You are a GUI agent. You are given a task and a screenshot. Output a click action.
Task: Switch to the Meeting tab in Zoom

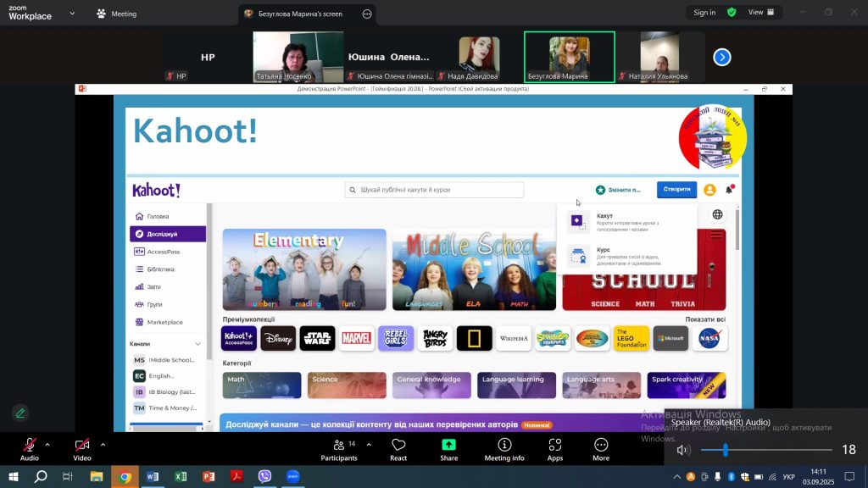tap(117, 14)
